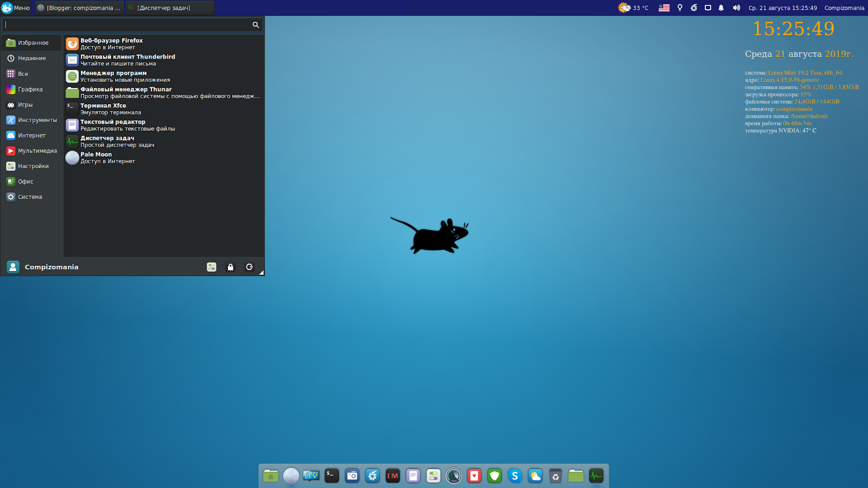Open the screenshot camera app in dock
868x488 pixels.
point(352,476)
